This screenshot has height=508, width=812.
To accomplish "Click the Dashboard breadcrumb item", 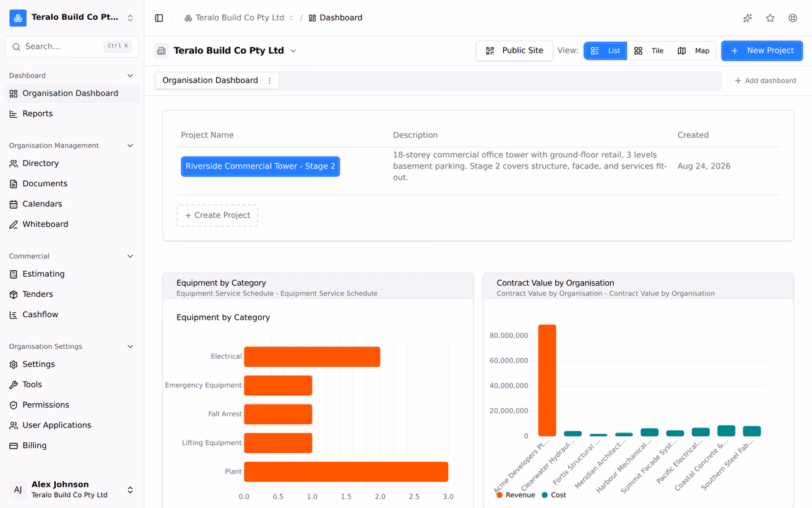I will [x=335, y=18].
